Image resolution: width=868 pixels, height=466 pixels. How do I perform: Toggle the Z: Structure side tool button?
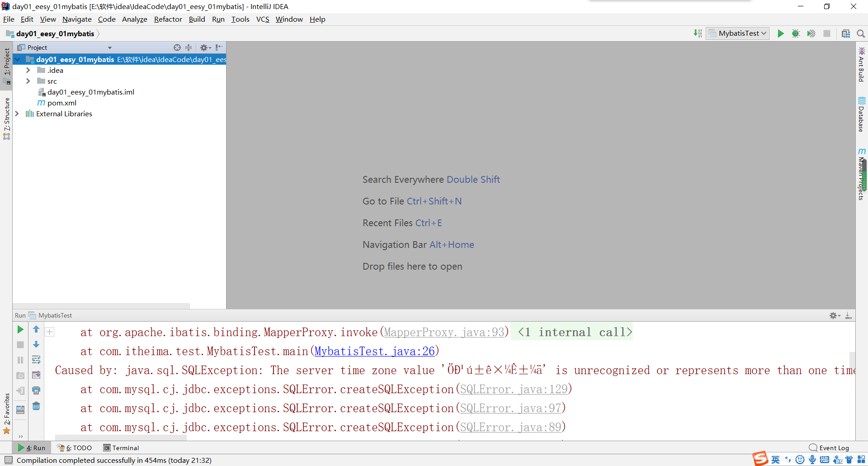7,119
